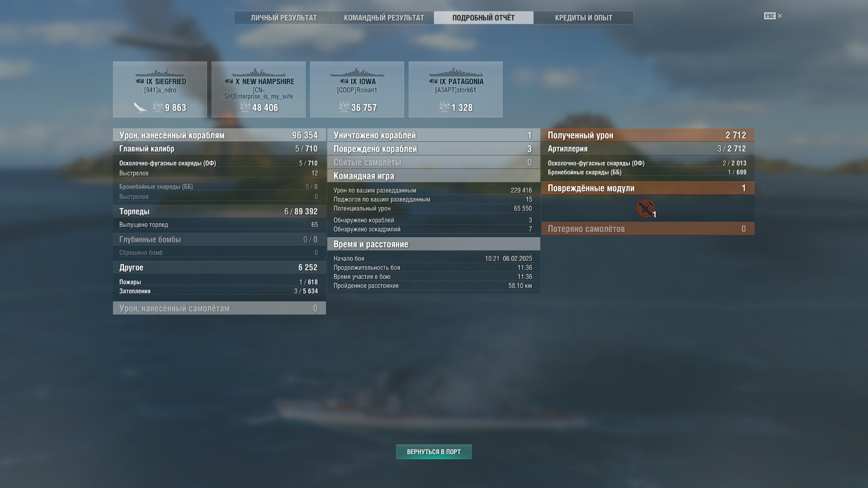Select the Подробный отчёт tab
868x488 pixels.
coord(484,18)
